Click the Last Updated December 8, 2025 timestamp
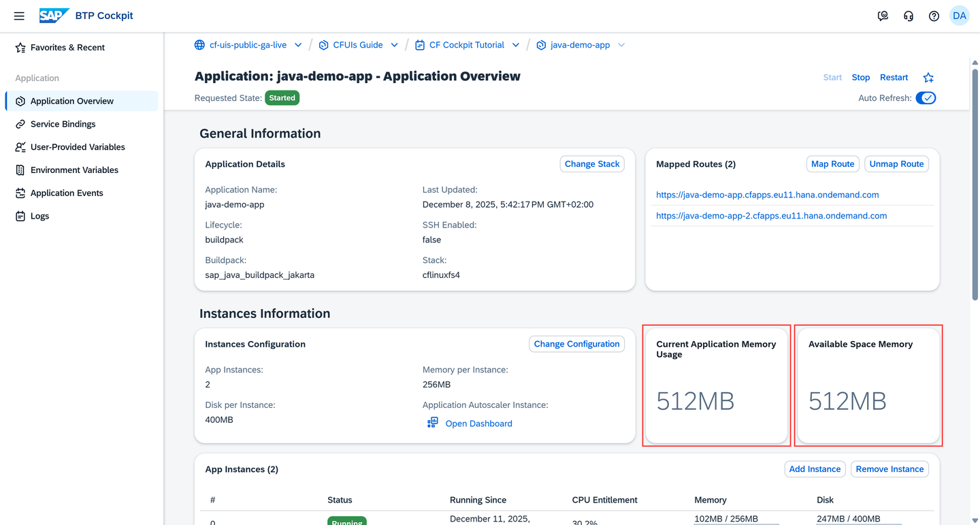The width and height of the screenshot is (980, 525). (x=508, y=204)
